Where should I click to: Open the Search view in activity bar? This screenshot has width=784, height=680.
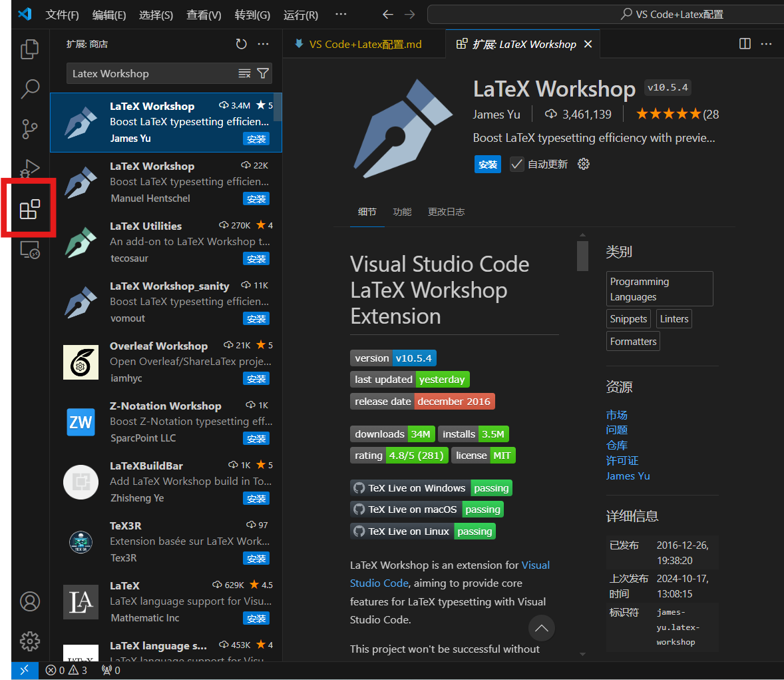30,89
